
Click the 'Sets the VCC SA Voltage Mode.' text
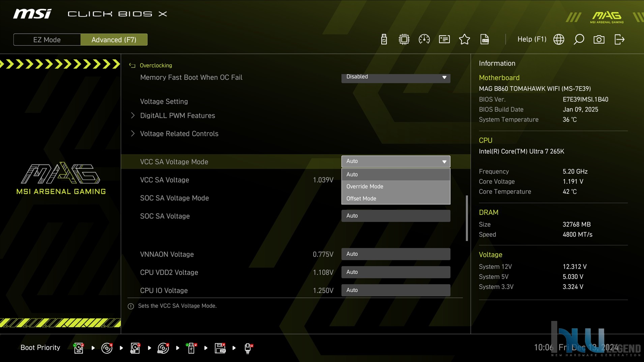click(177, 306)
